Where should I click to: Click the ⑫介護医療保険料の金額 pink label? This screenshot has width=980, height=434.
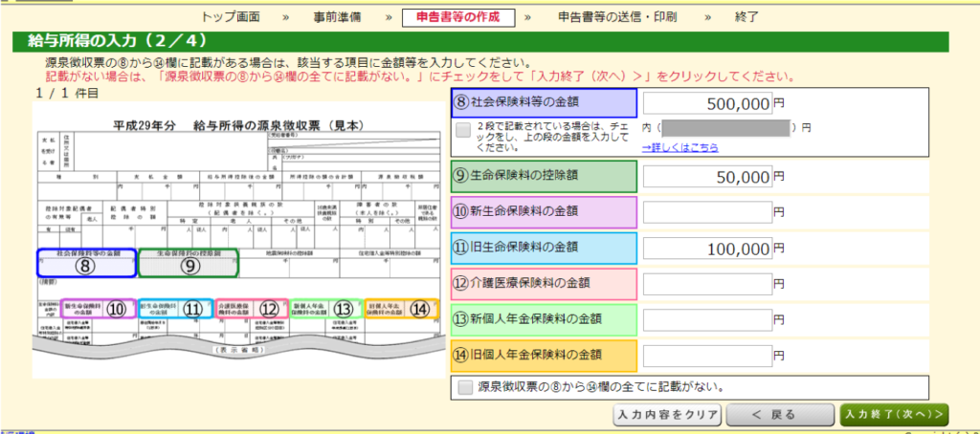(x=544, y=284)
